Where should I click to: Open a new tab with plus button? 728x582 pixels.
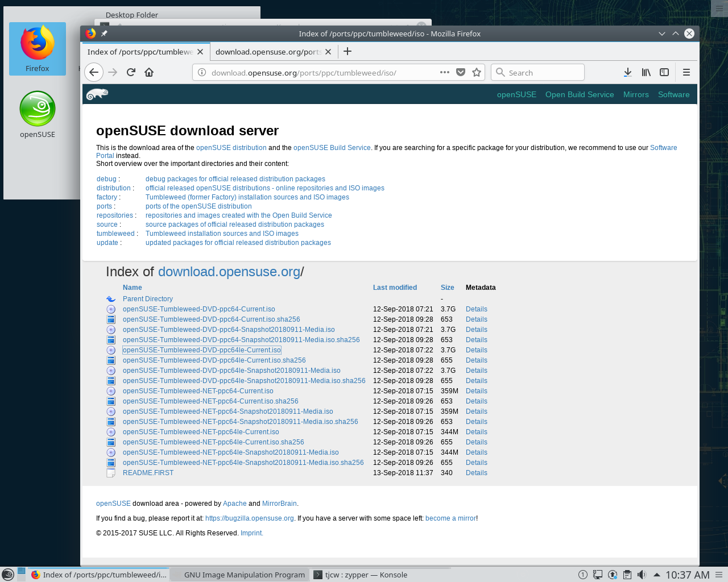point(348,52)
